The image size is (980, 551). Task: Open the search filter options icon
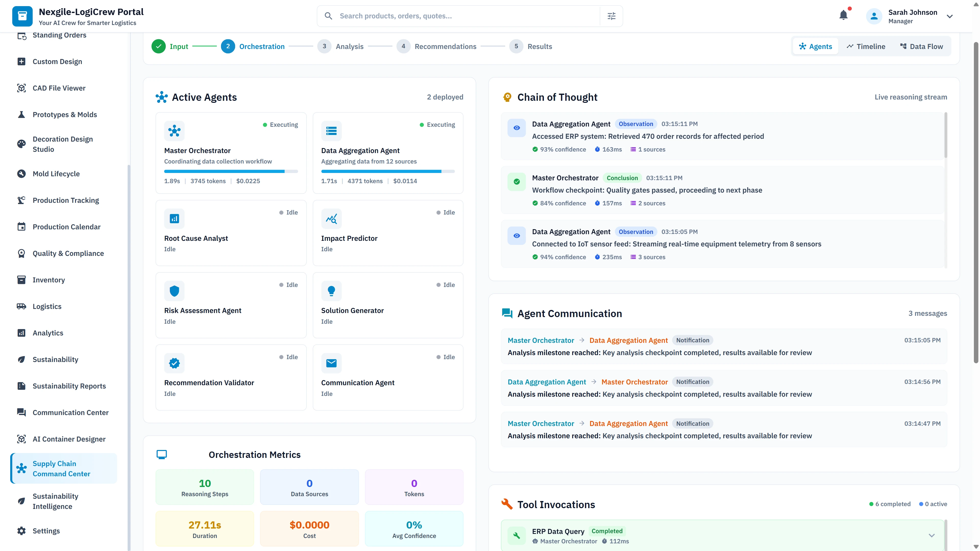coord(611,16)
